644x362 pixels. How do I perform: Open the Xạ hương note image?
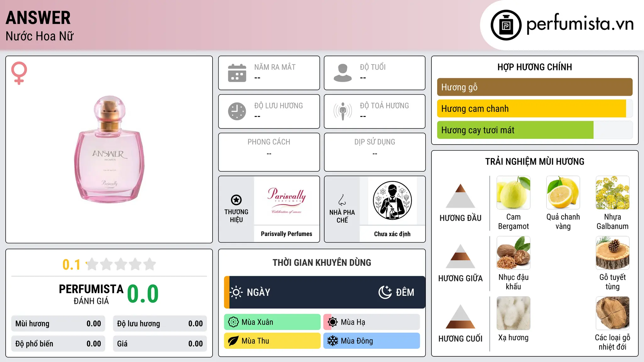click(514, 313)
